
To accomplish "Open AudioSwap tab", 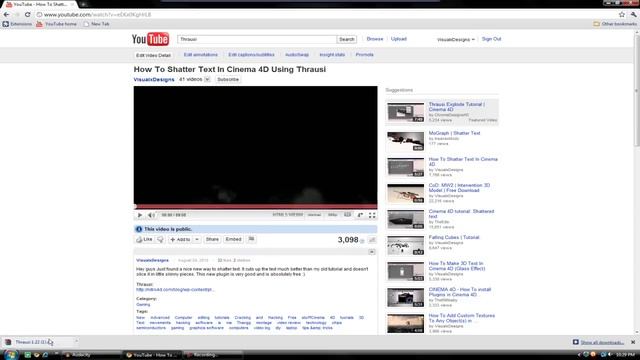I will pos(297,55).
